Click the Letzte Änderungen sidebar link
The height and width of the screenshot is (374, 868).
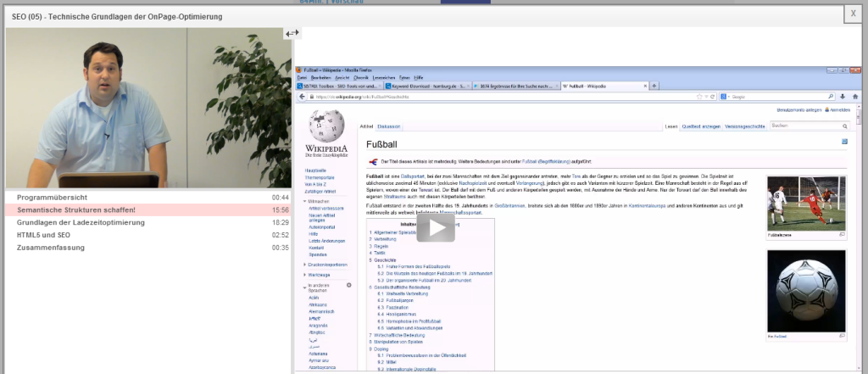(326, 241)
